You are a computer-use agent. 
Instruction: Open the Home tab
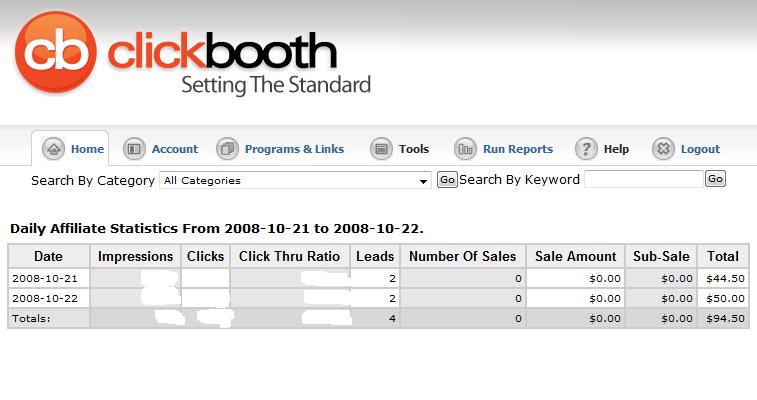click(x=87, y=149)
